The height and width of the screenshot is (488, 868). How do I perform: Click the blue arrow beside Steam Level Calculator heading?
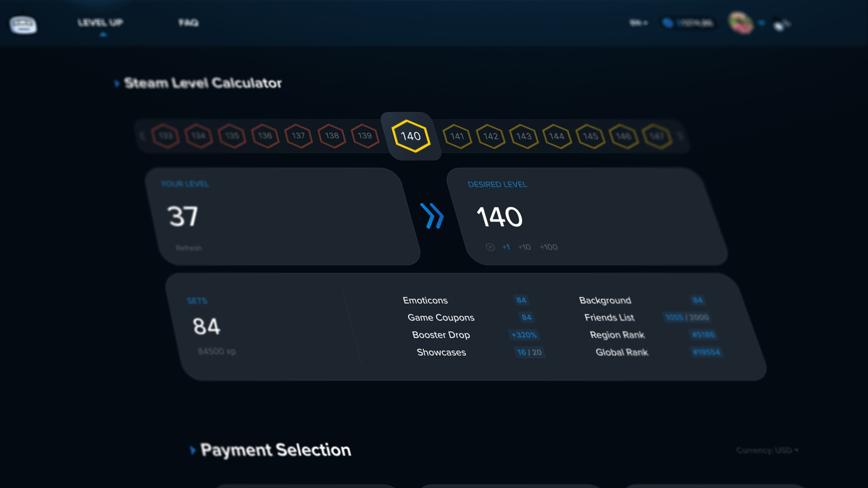tap(116, 83)
